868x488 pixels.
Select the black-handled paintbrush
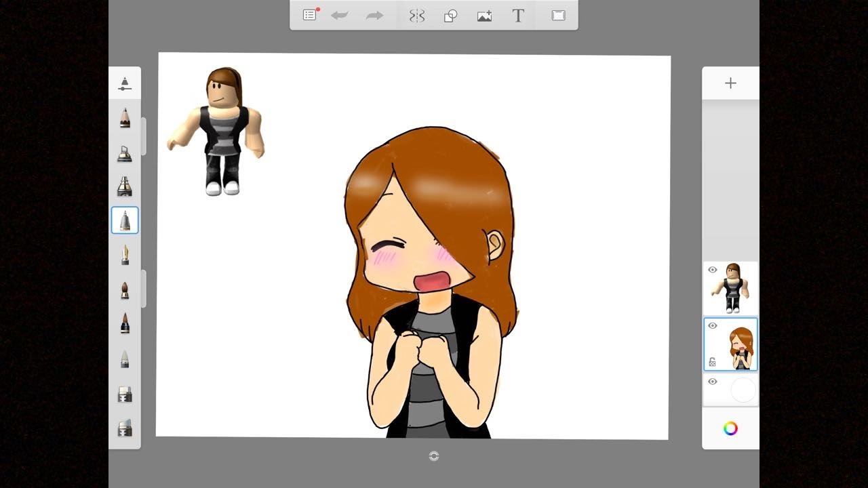(125, 323)
